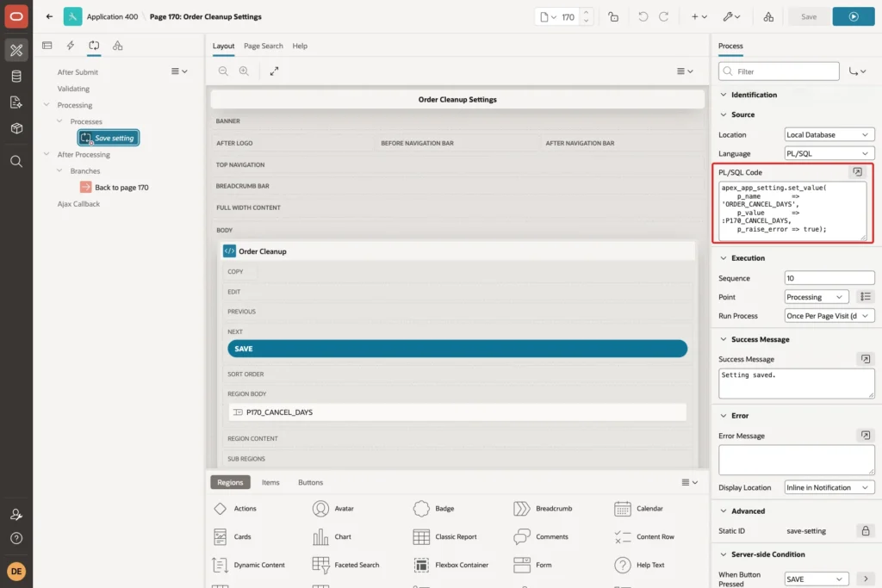The image size is (882, 588).
Task: Open the Create plus menu
Action: tap(699, 17)
